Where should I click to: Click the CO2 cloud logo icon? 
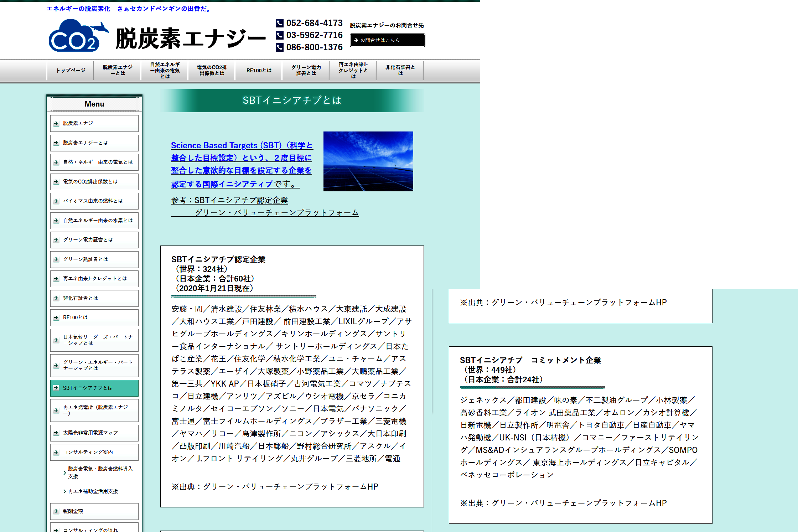click(78, 36)
